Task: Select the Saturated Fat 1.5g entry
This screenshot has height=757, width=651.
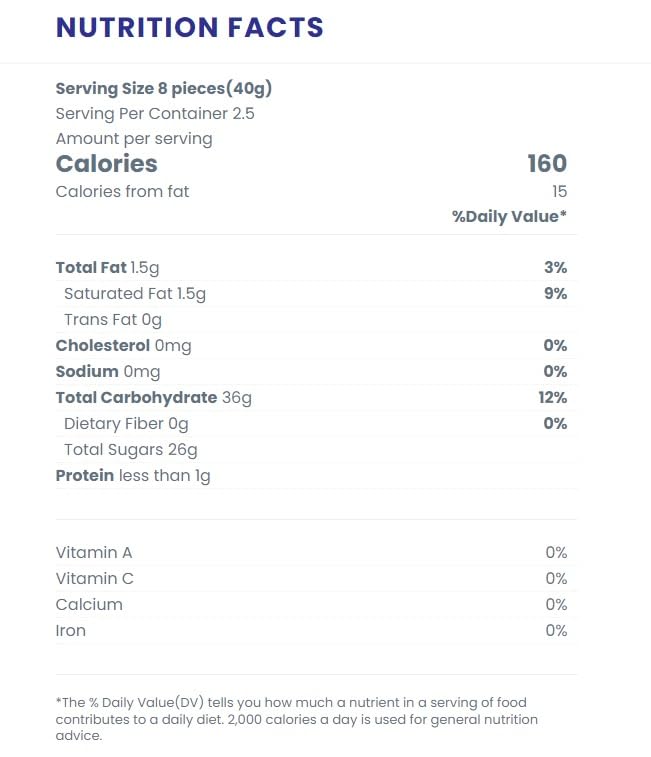Action: (x=135, y=294)
